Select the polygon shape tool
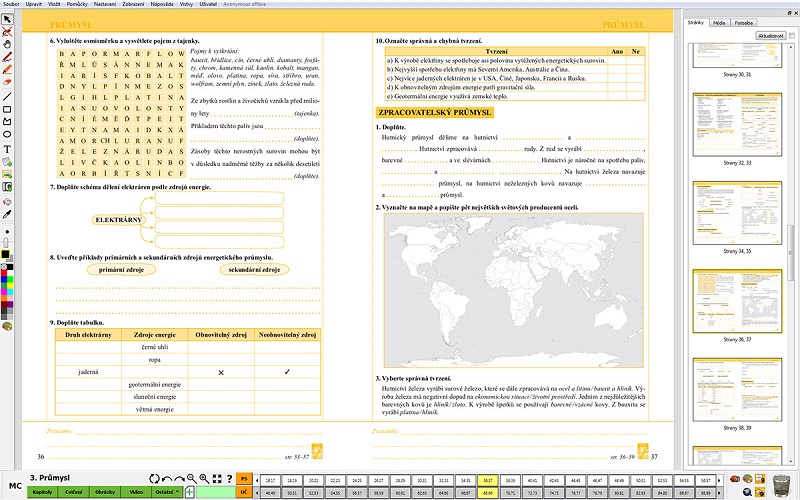The width and height of the screenshot is (800, 500). [x=7, y=122]
